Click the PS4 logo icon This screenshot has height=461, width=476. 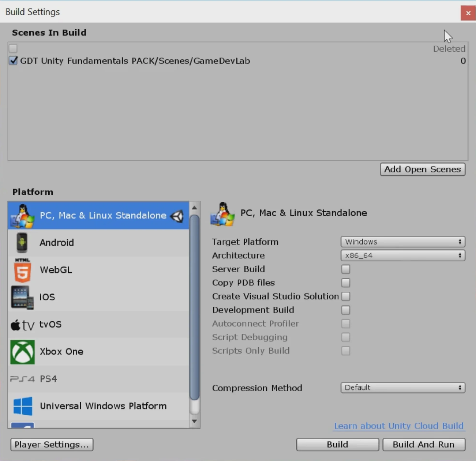pyautogui.click(x=22, y=379)
